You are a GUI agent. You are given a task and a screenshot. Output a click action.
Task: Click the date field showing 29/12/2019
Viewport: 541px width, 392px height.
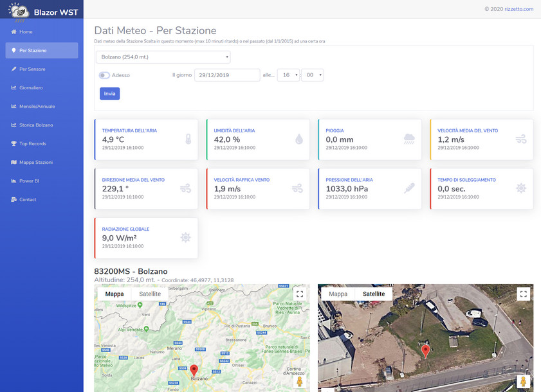(x=227, y=75)
